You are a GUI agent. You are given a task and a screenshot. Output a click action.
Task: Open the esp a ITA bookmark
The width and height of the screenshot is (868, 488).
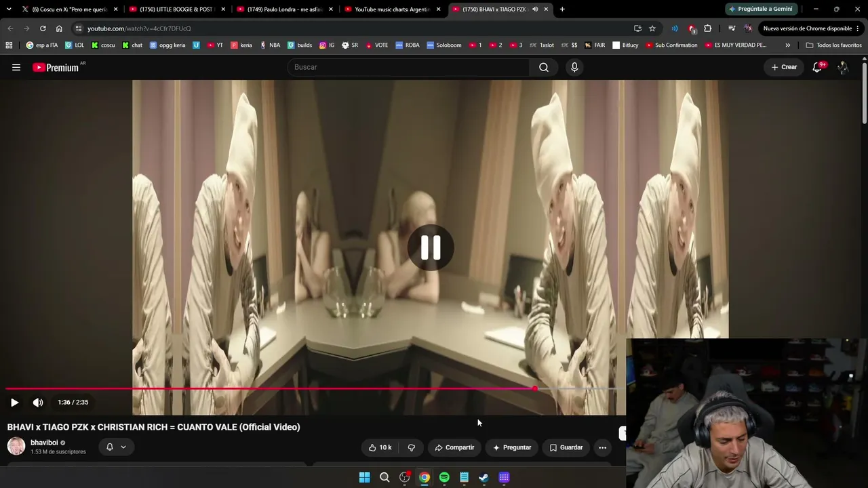(x=42, y=45)
